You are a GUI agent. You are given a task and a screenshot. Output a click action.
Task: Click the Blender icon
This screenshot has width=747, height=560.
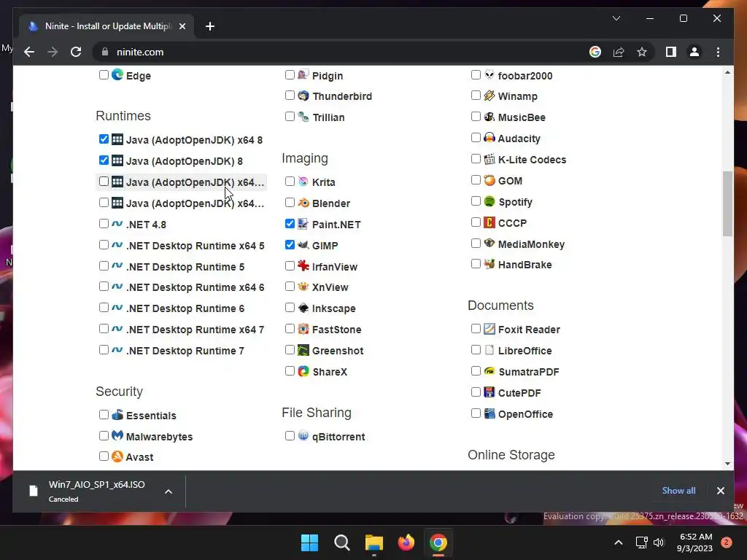click(x=303, y=203)
